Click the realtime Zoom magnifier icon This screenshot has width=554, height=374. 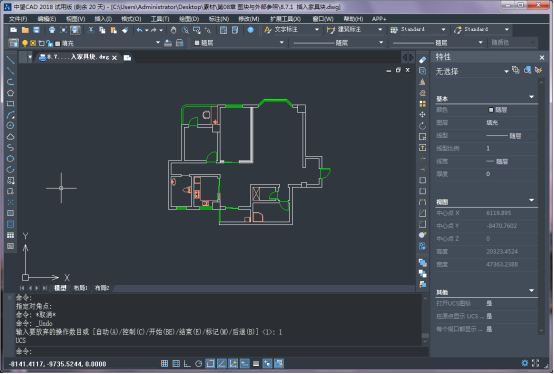[185, 30]
